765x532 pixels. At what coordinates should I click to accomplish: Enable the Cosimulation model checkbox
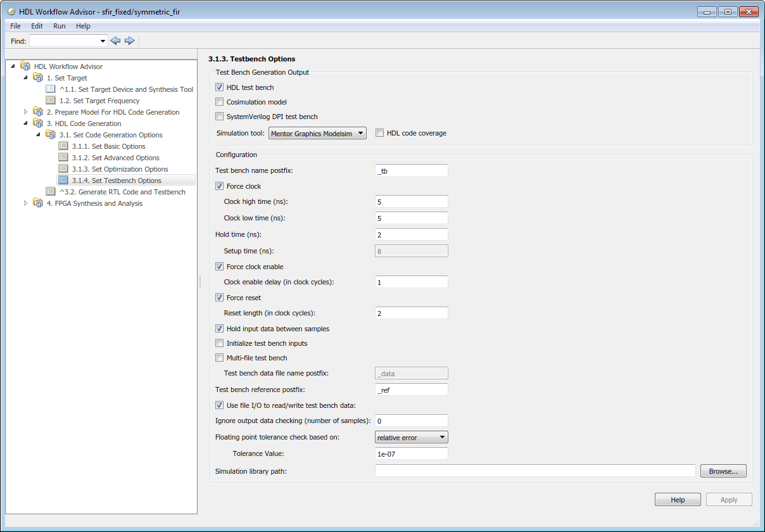tap(220, 102)
